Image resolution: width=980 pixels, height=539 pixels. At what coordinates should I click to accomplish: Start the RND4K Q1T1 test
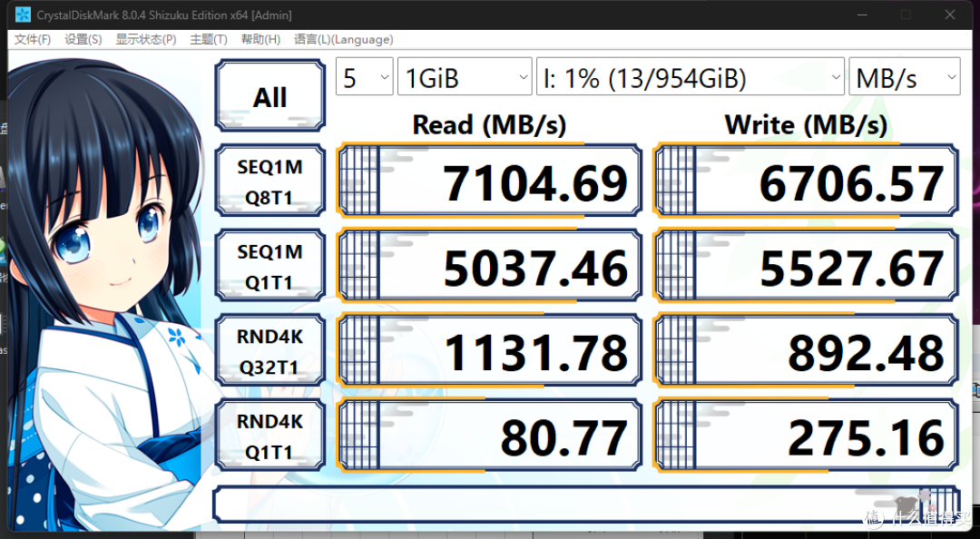click(269, 436)
